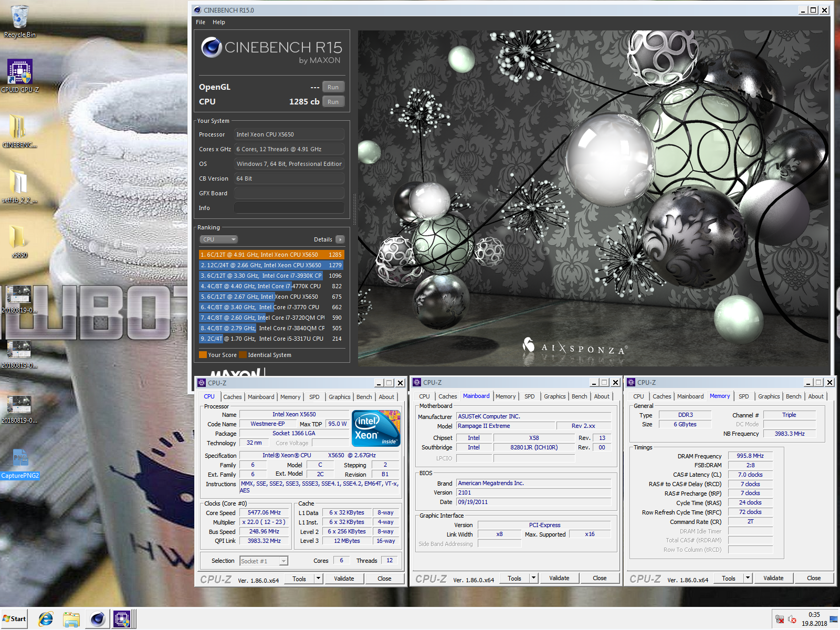
Task: Click Cinebench title bar application icon
Action: click(197, 10)
